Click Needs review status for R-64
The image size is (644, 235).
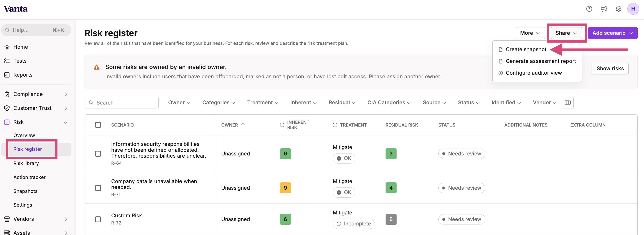pyautogui.click(x=462, y=154)
